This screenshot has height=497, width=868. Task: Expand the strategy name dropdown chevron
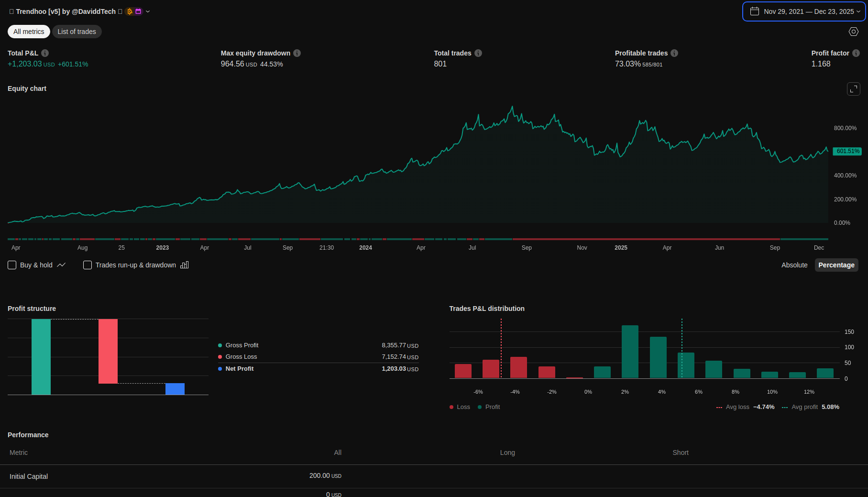click(x=148, y=11)
